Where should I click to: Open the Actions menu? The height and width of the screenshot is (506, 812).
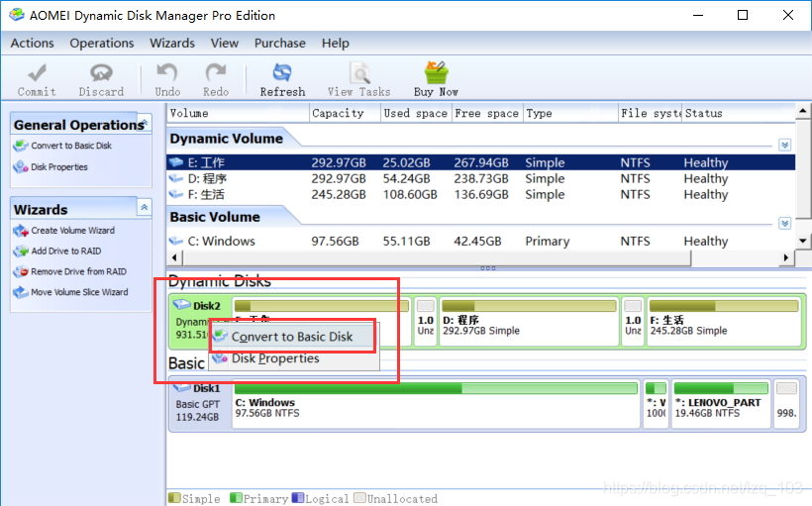32,43
